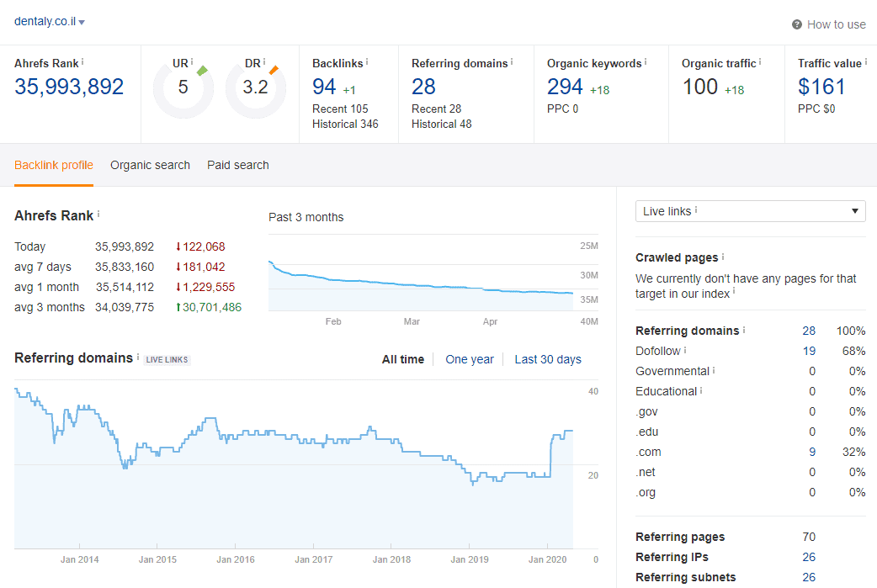This screenshot has height=588, width=877.
Task: Open the Dofollow count 19
Action: (809, 351)
